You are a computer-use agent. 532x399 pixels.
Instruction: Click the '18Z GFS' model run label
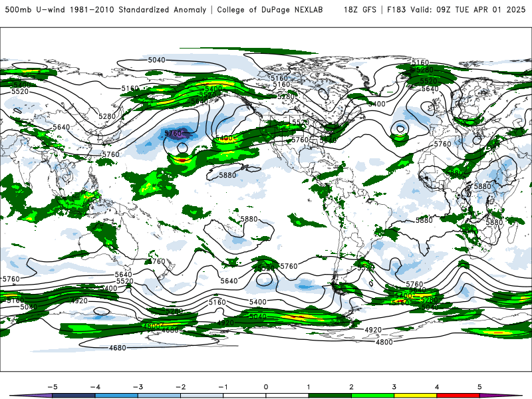pyautogui.click(x=360, y=9)
